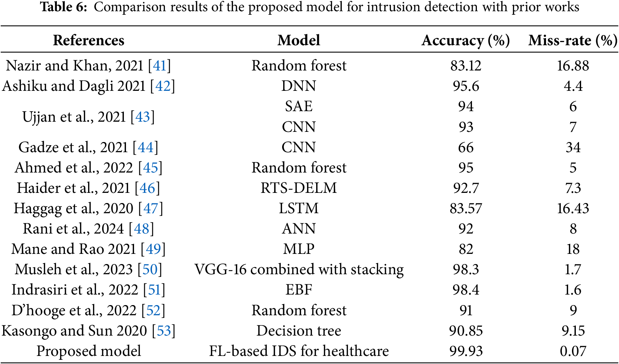Click reference 42 beside Ashiku and Dagli

(x=162, y=86)
